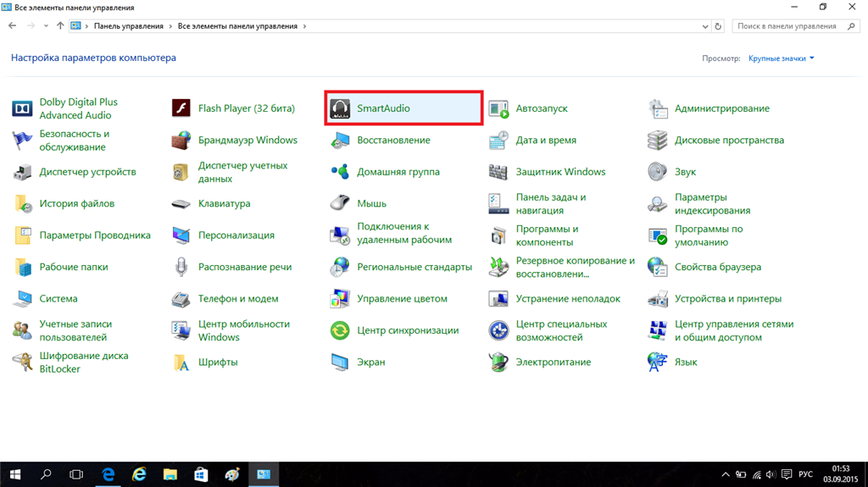Click the Программы по умолчанию link
868x487 pixels.
coord(709,235)
